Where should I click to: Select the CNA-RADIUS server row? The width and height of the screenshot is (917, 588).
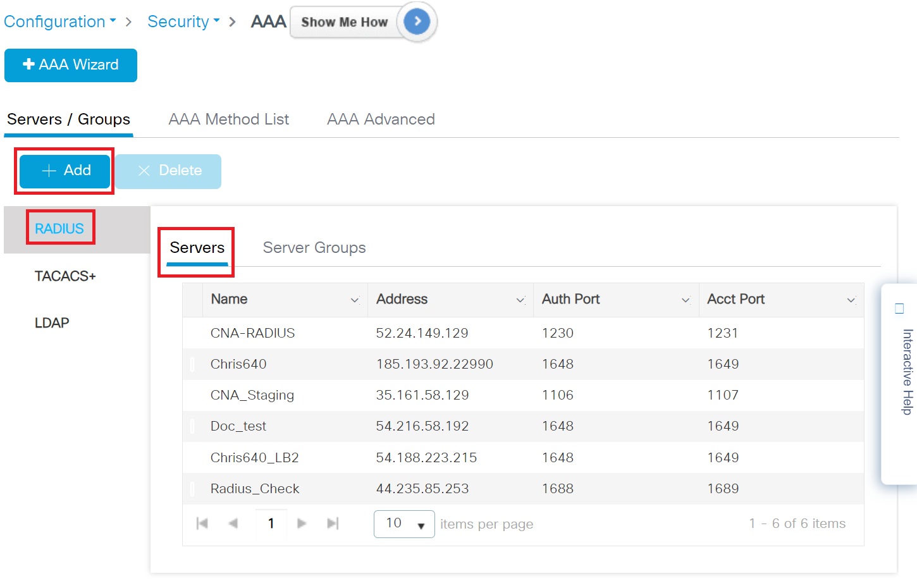pyautogui.click(x=253, y=333)
